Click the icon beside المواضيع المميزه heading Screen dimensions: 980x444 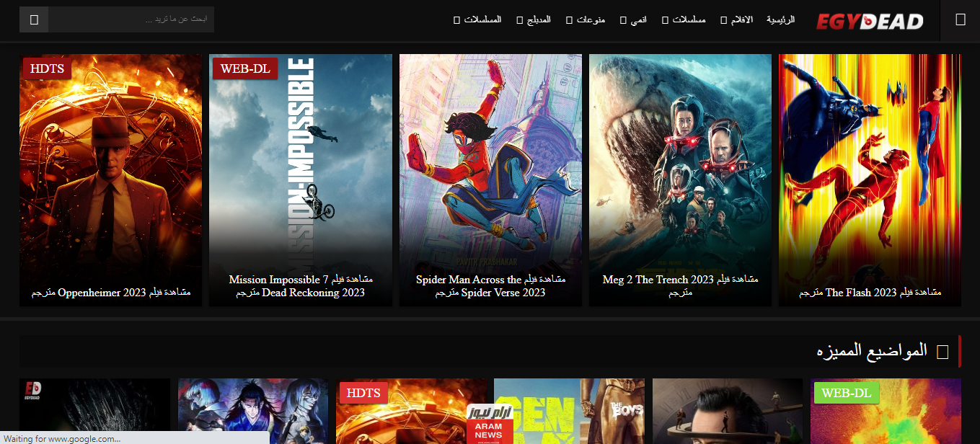click(x=942, y=352)
